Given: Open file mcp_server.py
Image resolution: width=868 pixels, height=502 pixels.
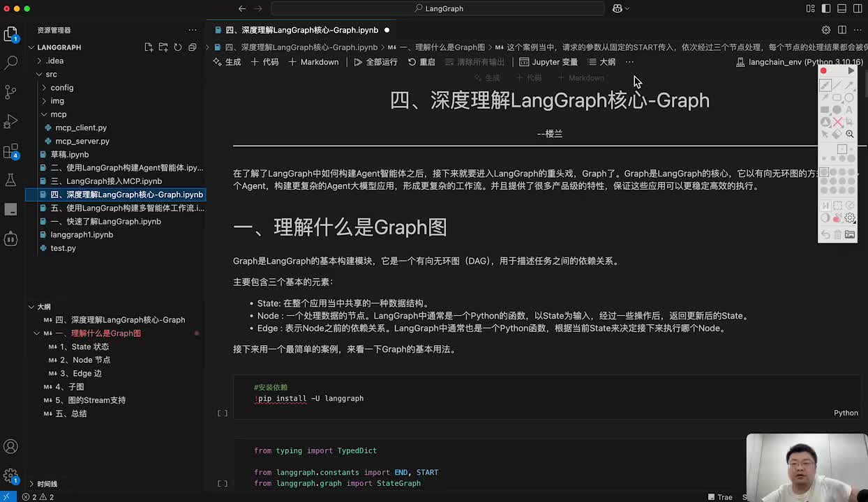Looking at the screenshot, I should tap(82, 141).
